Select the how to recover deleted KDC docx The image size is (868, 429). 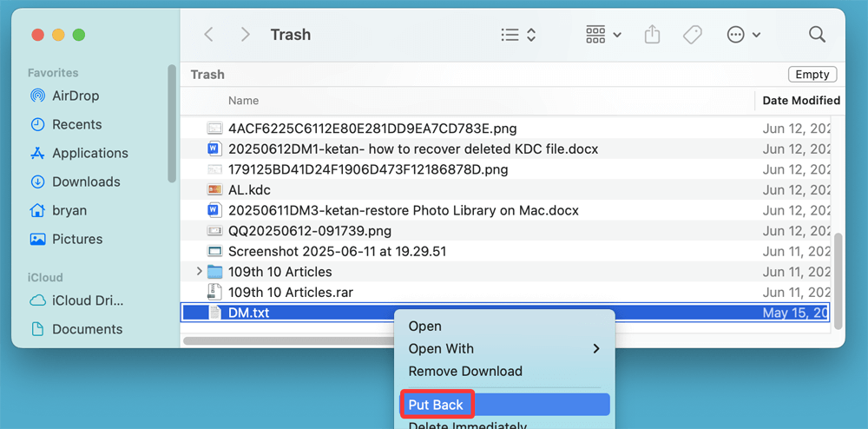point(505,148)
